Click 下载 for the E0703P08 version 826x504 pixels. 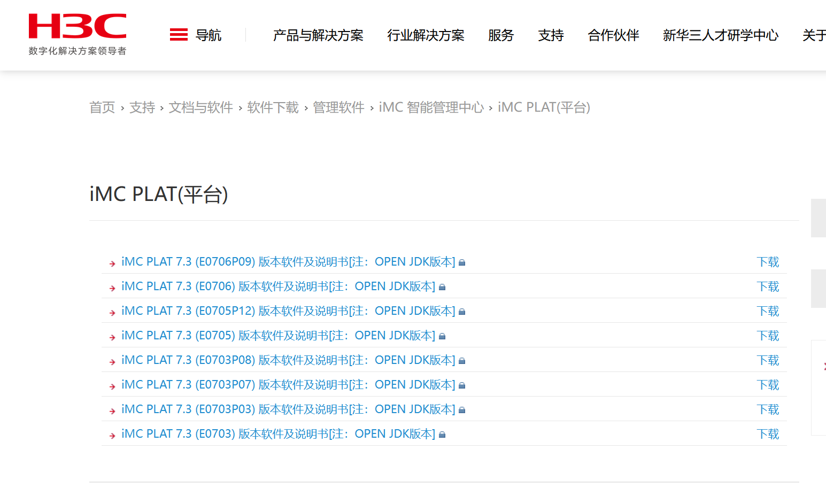click(768, 360)
